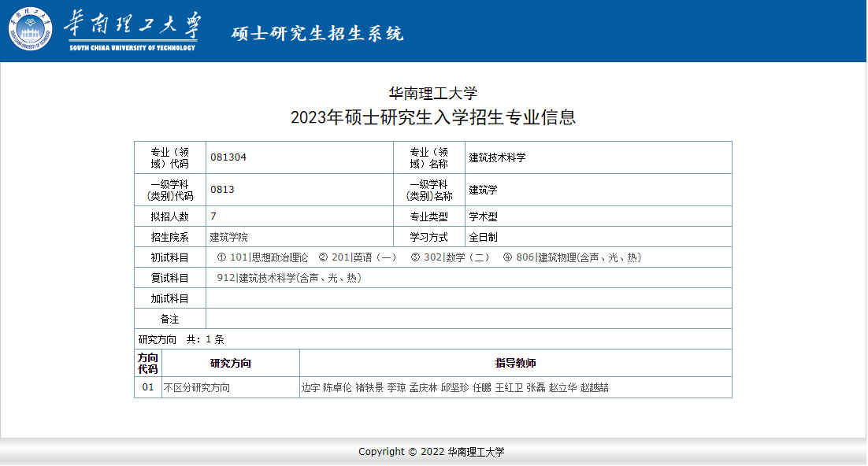Click advisor name 任鹏
Image resolution: width=868 pixels, height=466 pixels.
(481, 387)
